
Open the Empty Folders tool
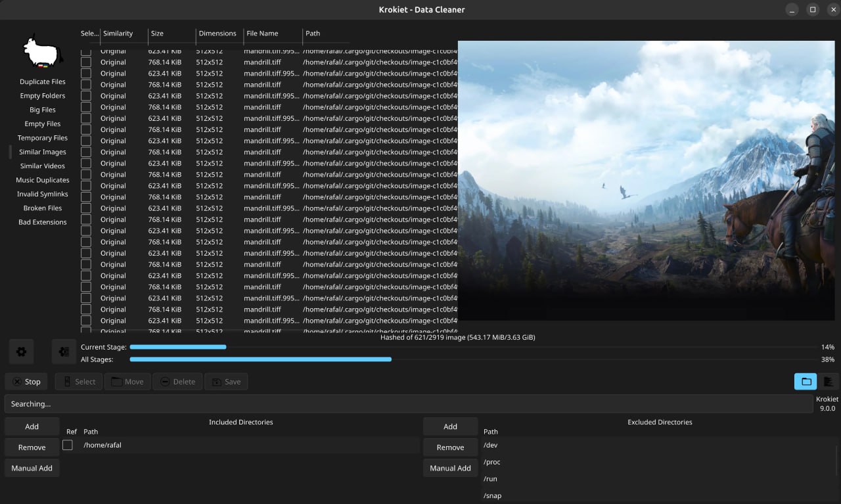coord(43,95)
